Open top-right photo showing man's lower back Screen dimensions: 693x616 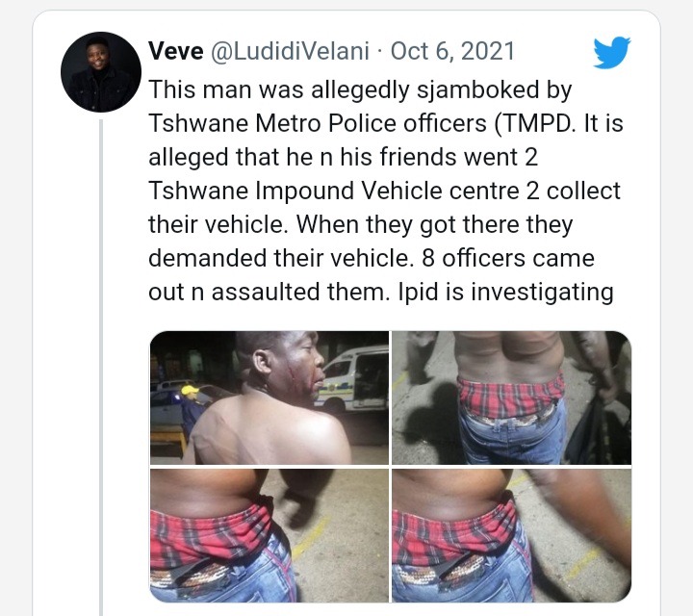511,398
